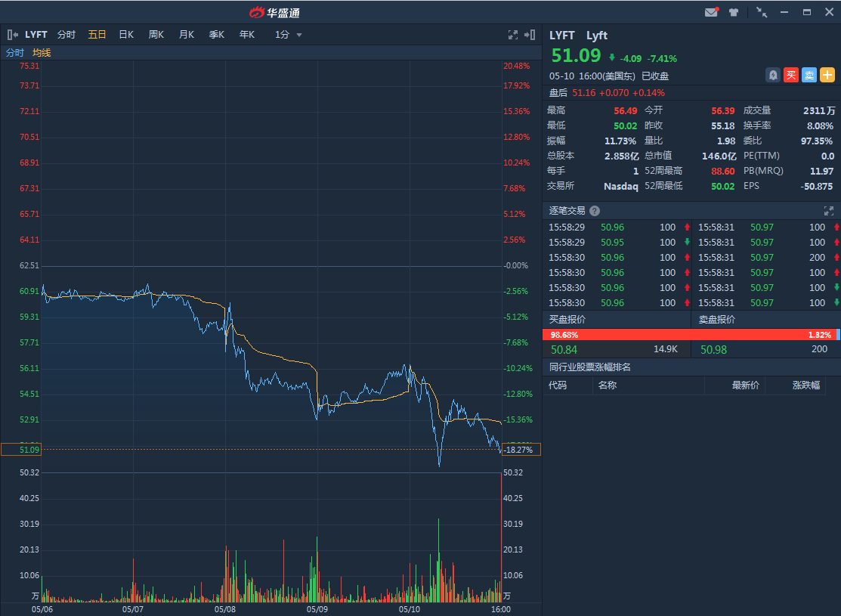Click the 同行业股票涨幅排名 heading
This screenshot has height=616, width=841.
tap(590, 367)
